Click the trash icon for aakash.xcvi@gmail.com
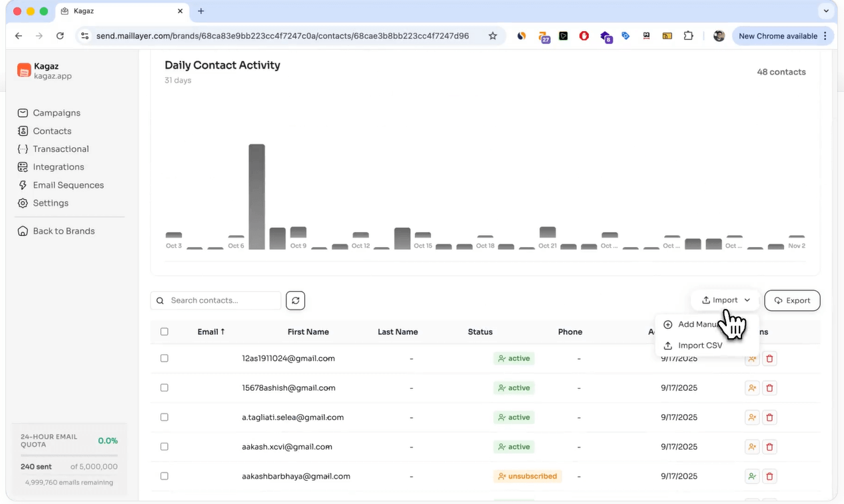This screenshot has height=504, width=844. (769, 447)
